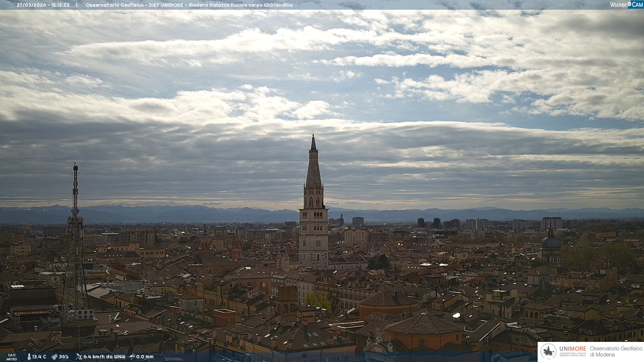Click the humidity water drops icon
This screenshot has width=644, height=362.
click(54, 357)
